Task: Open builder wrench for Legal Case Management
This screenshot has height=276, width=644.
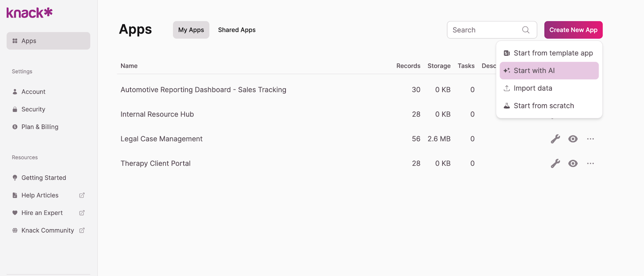Action: click(x=555, y=139)
